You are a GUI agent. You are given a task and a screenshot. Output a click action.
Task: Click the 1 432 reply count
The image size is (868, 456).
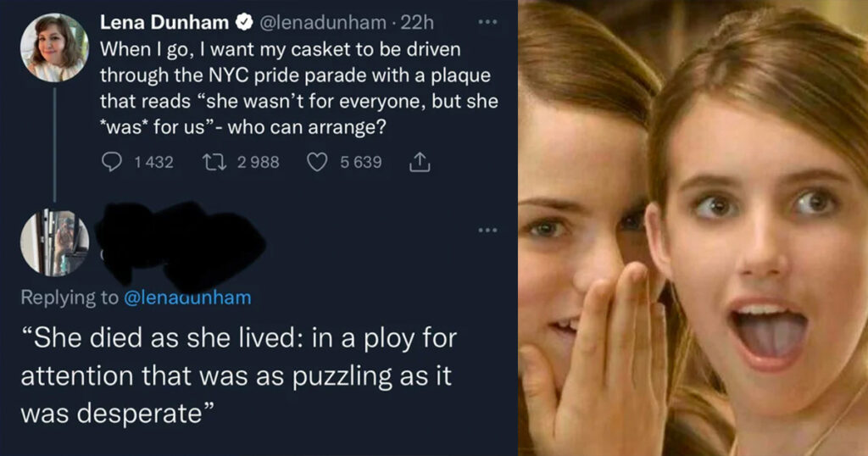pyautogui.click(x=154, y=162)
